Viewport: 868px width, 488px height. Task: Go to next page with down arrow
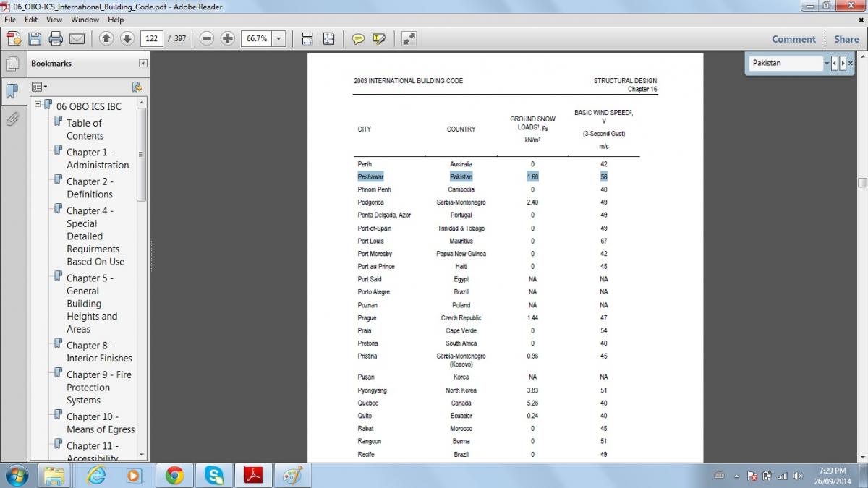pyautogui.click(x=127, y=38)
